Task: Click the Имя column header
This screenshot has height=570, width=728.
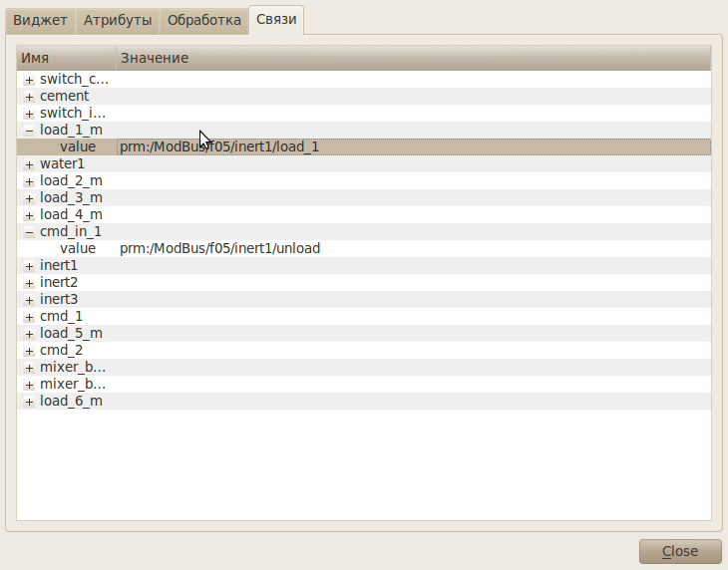Action: pyautogui.click(x=66, y=58)
